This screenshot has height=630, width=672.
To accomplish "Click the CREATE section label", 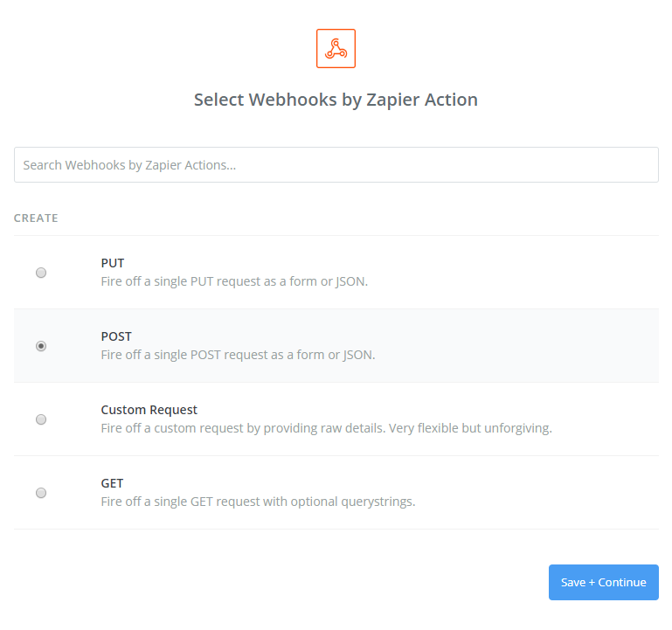I will pyautogui.click(x=36, y=218).
